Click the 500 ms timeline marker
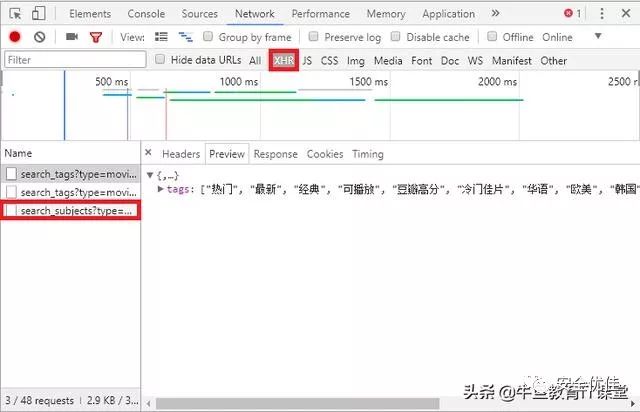The height and width of the screenshot is (412, 640). pos(111,82)
